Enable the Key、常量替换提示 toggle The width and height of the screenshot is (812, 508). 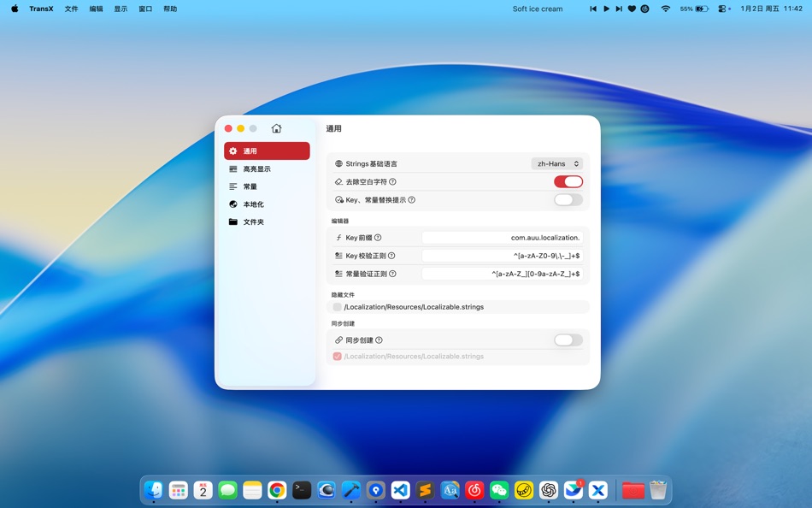pos(568,199)
